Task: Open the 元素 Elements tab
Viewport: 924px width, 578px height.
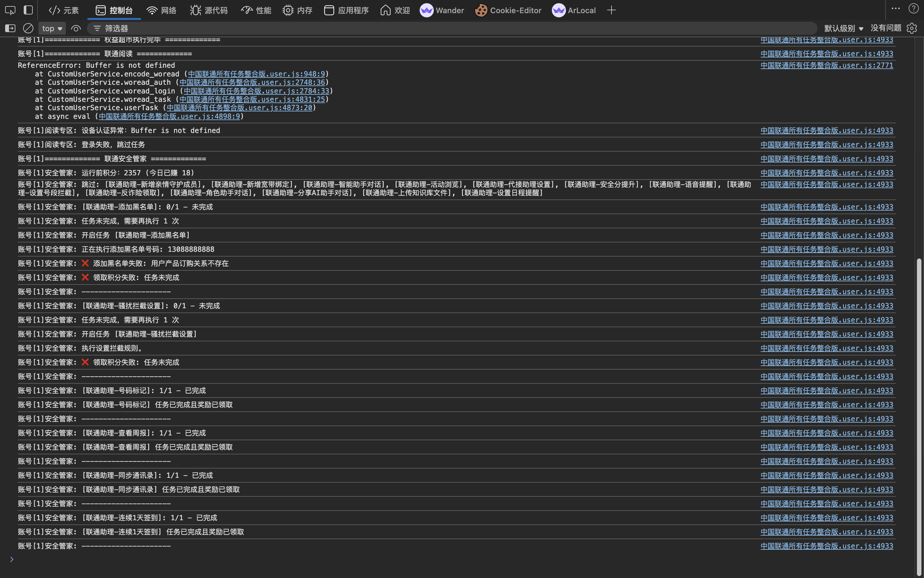Action: pos(64,10)
